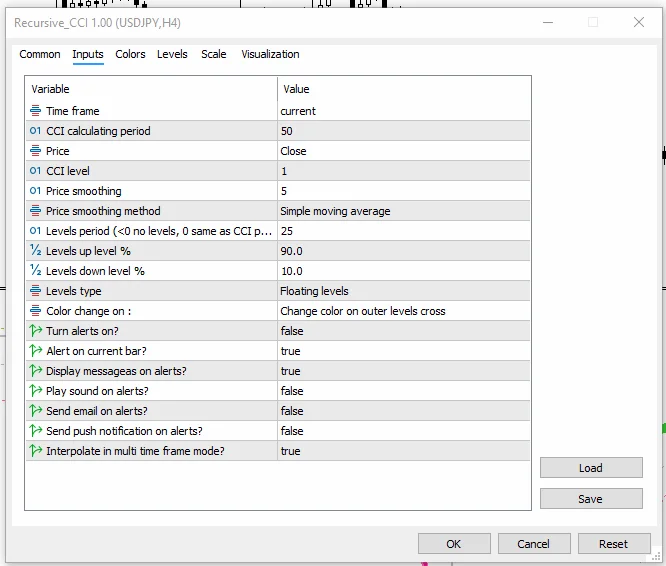Click the integer icon beside CCI calculating period

35,131
